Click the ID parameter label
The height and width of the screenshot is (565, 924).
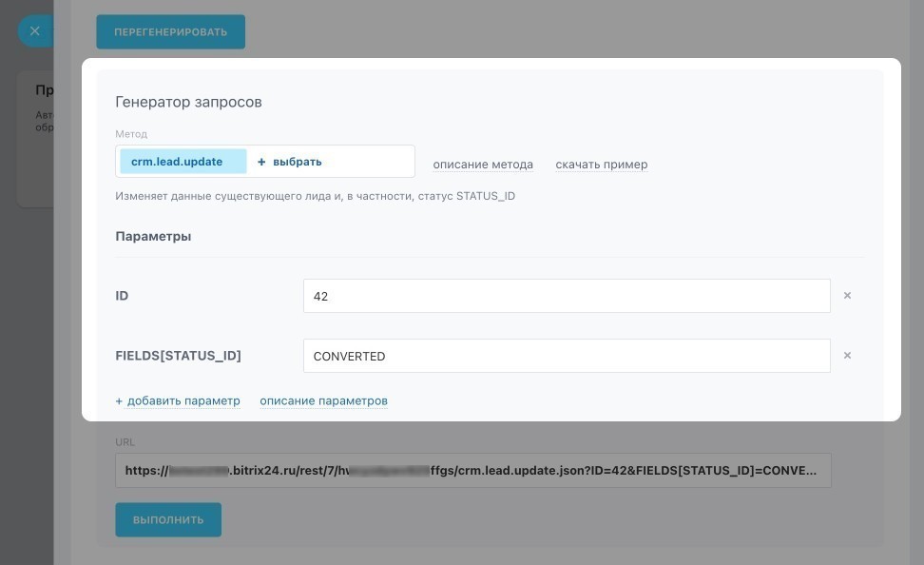click(122, 296)
